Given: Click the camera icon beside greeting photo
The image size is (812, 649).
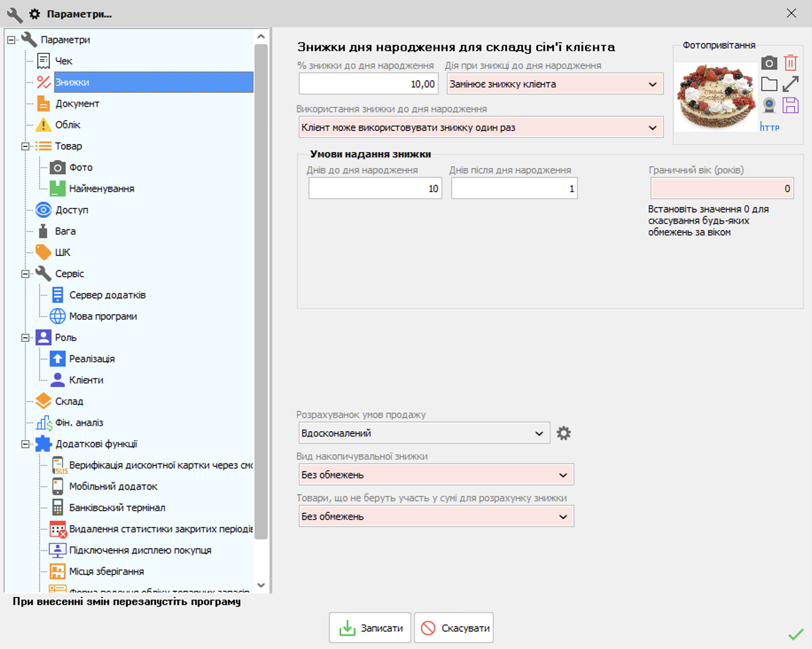Looking at the screenshot, I should click(x=769, y=63).
